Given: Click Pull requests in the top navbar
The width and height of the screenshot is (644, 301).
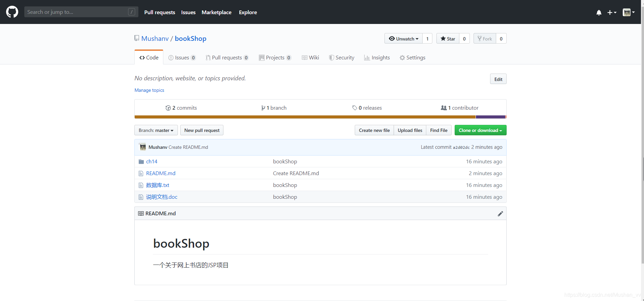Looking at the screenshot, I should click(x=160, y=12).
